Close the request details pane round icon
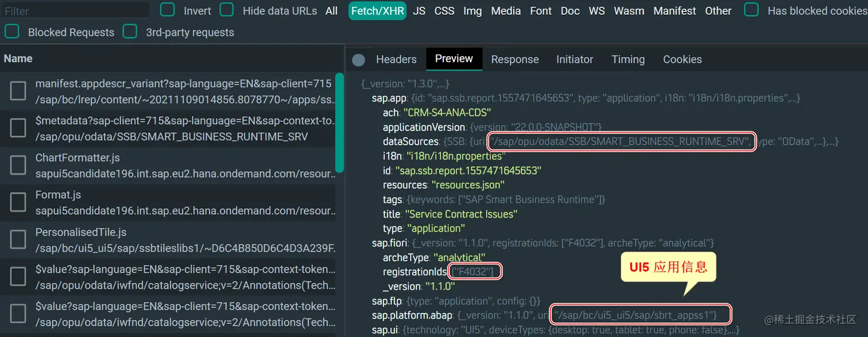Viewport: 868px width, 337px height. pos(359,60)
